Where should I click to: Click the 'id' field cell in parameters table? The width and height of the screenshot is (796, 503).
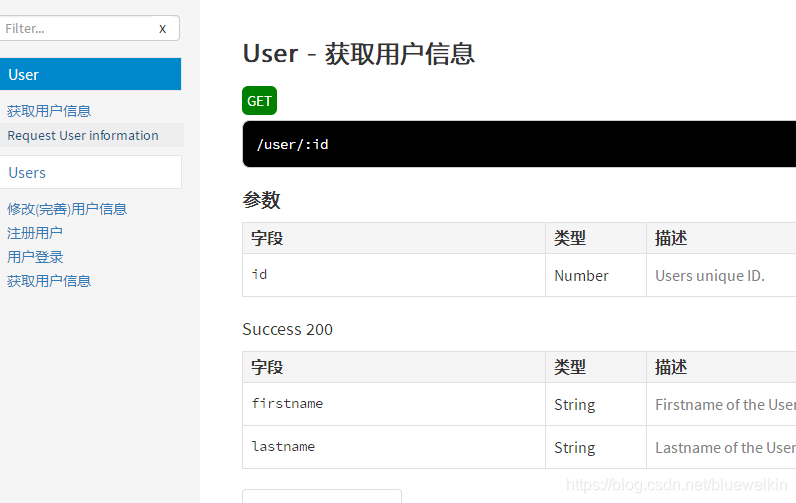coord(394,275)
